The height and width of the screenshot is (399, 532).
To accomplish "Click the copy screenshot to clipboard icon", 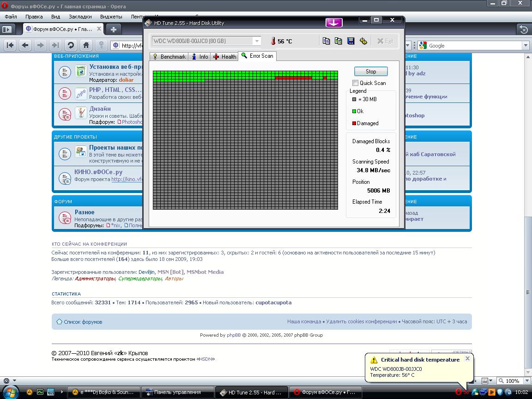I will coord(338,41).
